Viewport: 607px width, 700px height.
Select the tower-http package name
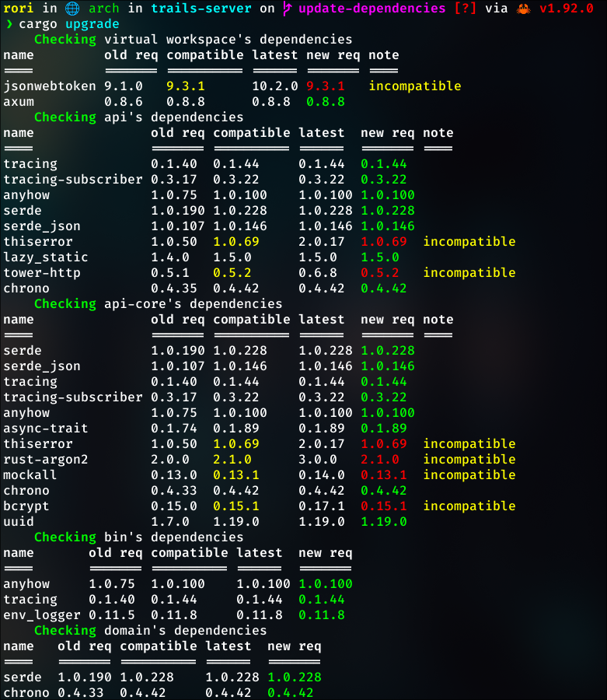[x=42, y=273]
